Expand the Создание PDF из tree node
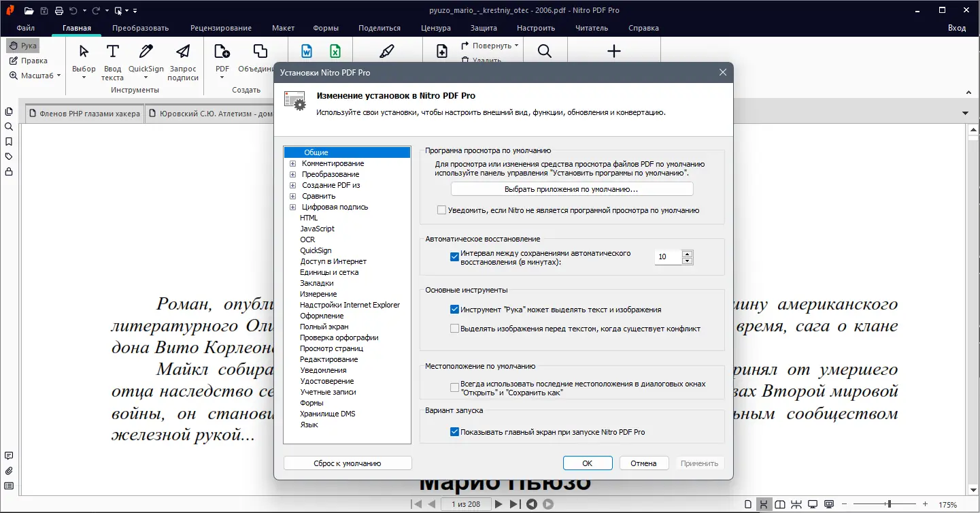 293,185
